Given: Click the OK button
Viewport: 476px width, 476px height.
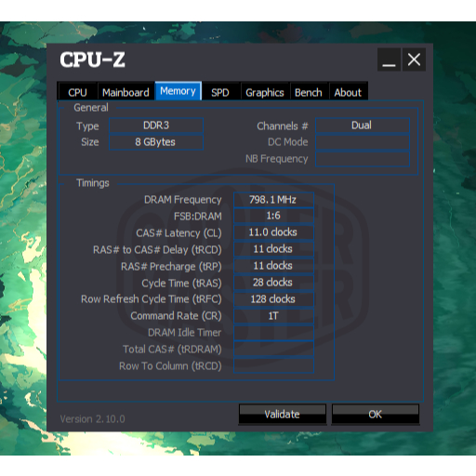Looking at the screenshot, I should [x=376, y=414].
